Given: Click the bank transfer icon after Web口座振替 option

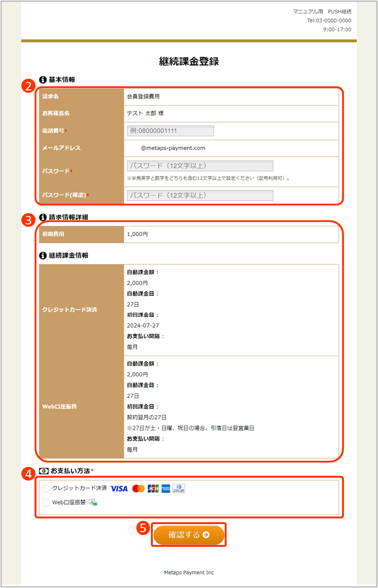Looking at the screenshot, I should (x=93, y=503).
